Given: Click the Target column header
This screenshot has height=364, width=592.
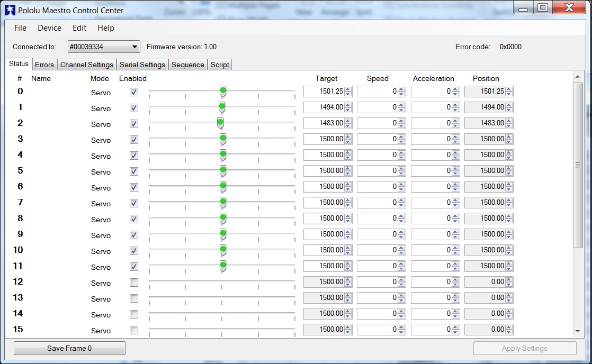Looking at the screenshot, I should point(326,78).
